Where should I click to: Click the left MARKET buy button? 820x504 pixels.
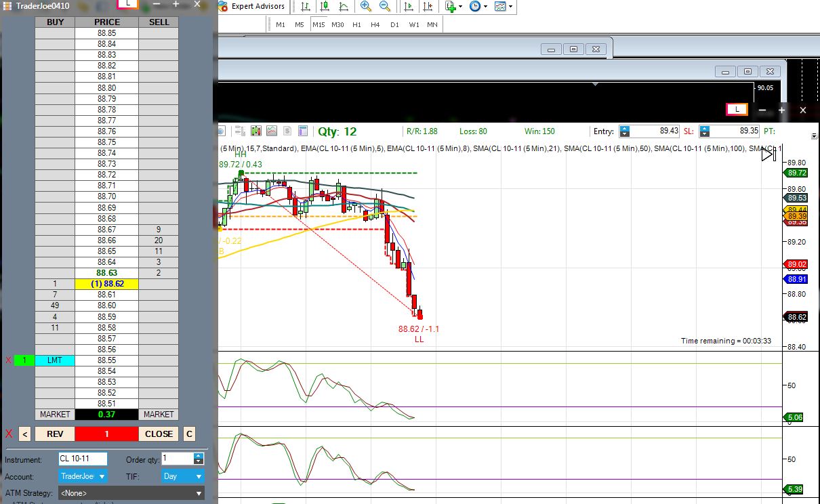[x=55, y=414]
